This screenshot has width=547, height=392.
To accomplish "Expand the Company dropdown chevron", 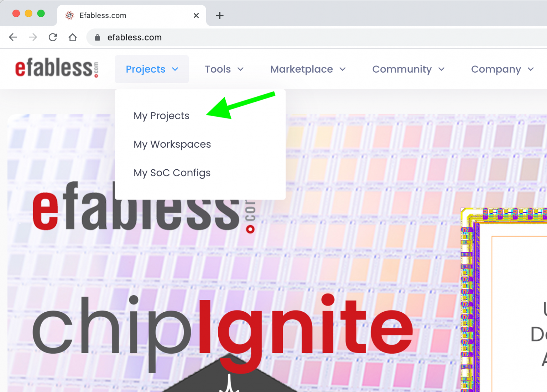I will 531,69.
